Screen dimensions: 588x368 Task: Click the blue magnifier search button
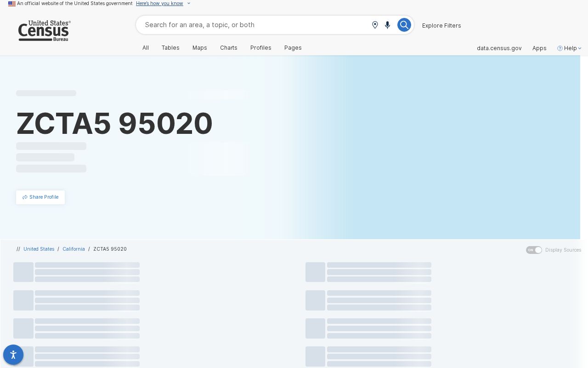404,25
